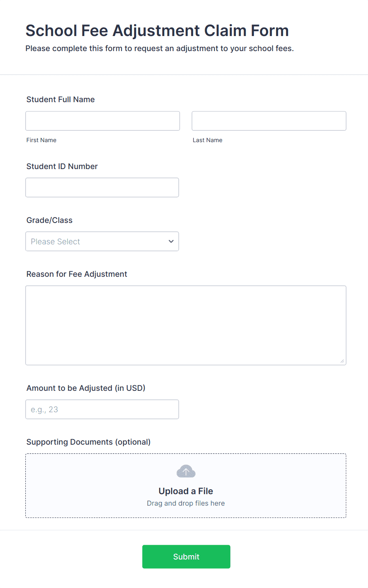Focus the Last Name input field

[x=269, y=121]
